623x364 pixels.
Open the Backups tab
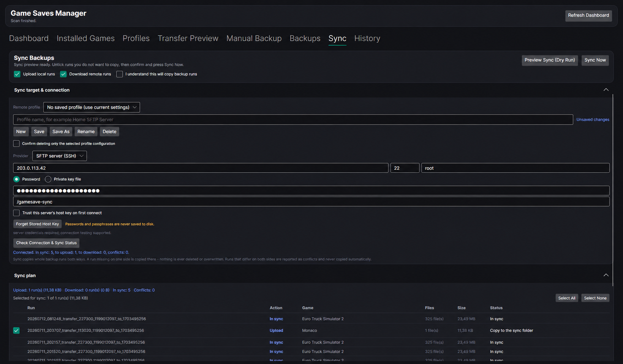click(305, 38)
